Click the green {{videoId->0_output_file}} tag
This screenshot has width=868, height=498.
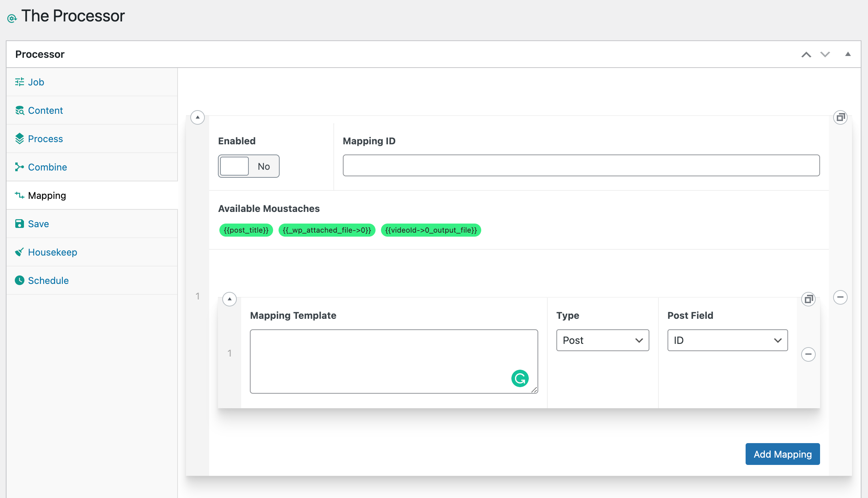pyautogui.click(x=431, y=230)
